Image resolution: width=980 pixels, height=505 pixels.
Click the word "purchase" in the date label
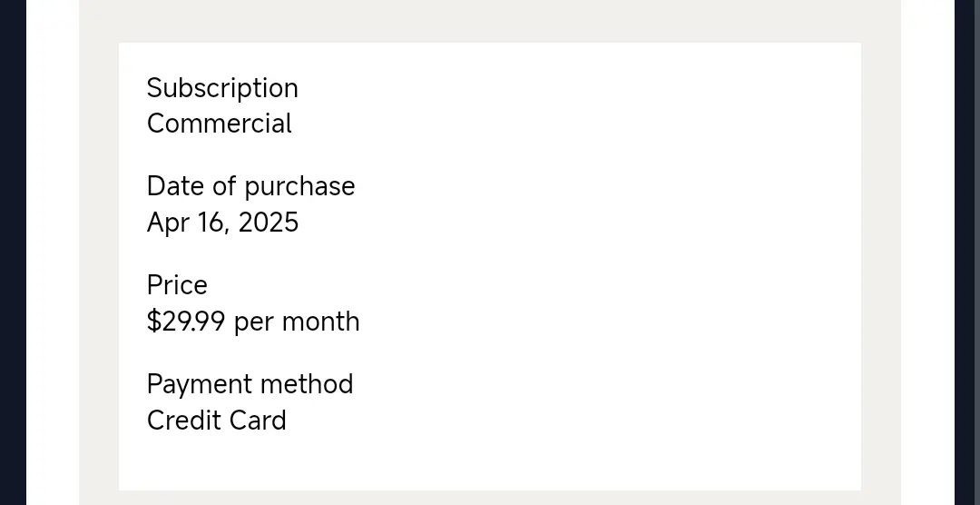(x=299, y=187)
